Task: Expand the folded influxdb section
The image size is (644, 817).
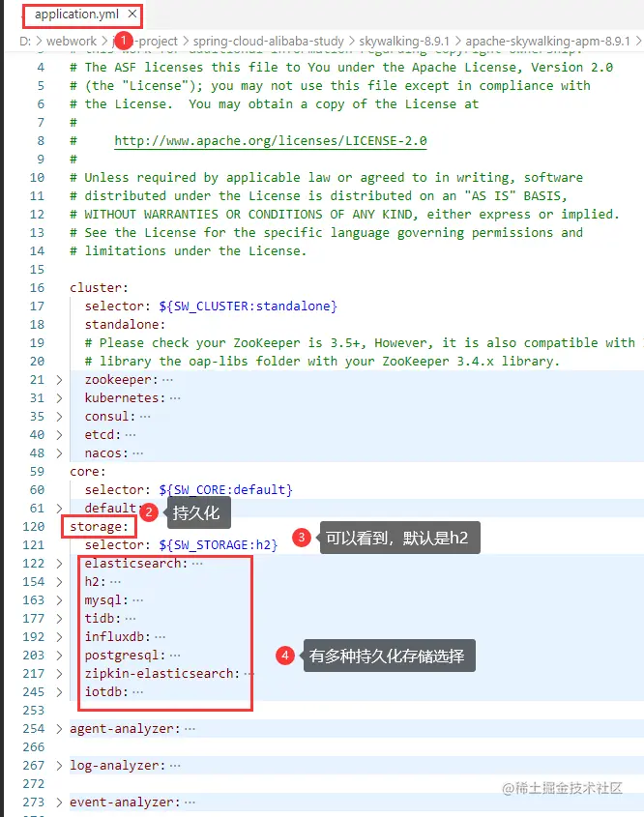Action: coord(59,637)
